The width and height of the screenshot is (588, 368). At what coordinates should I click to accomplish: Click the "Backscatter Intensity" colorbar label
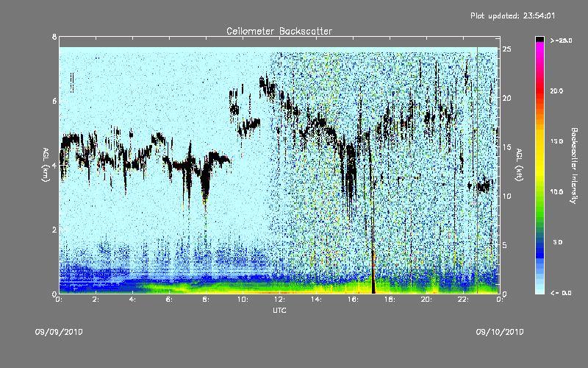tap(574, 166)
